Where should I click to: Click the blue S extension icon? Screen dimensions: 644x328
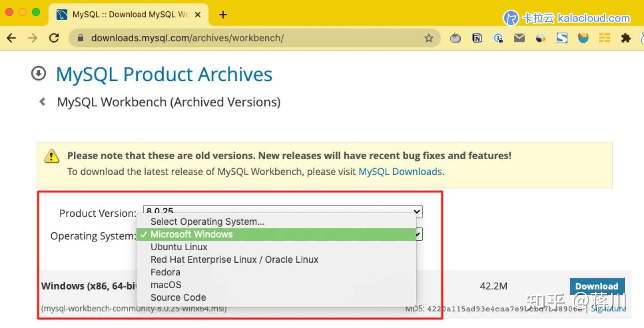[x=562, y=38]
